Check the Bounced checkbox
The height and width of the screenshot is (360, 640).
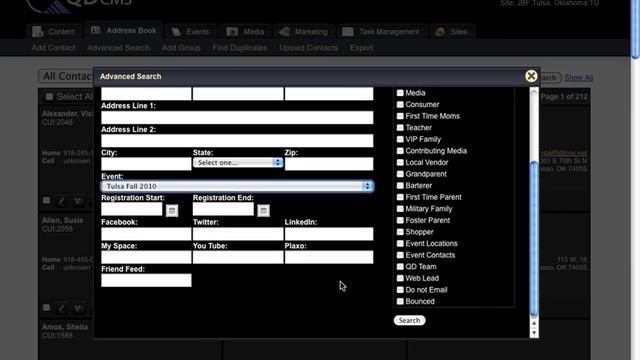(x=400, y=301)
